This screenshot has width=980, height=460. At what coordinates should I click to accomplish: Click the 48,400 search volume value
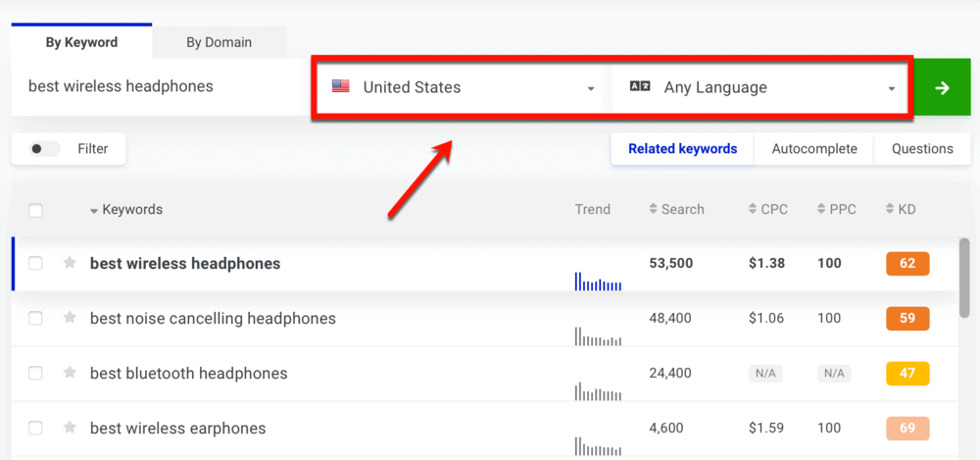click(x=671, y=319)
